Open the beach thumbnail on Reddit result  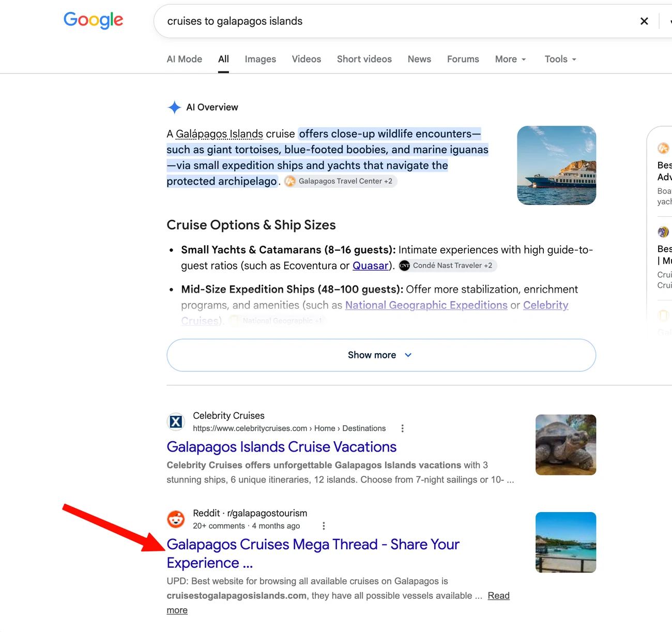(x=566, y=543)
